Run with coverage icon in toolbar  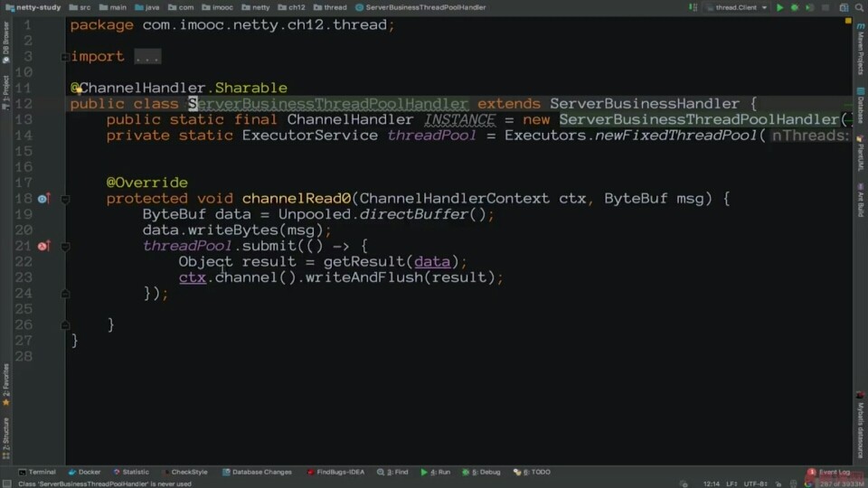[x=809, y=8]
